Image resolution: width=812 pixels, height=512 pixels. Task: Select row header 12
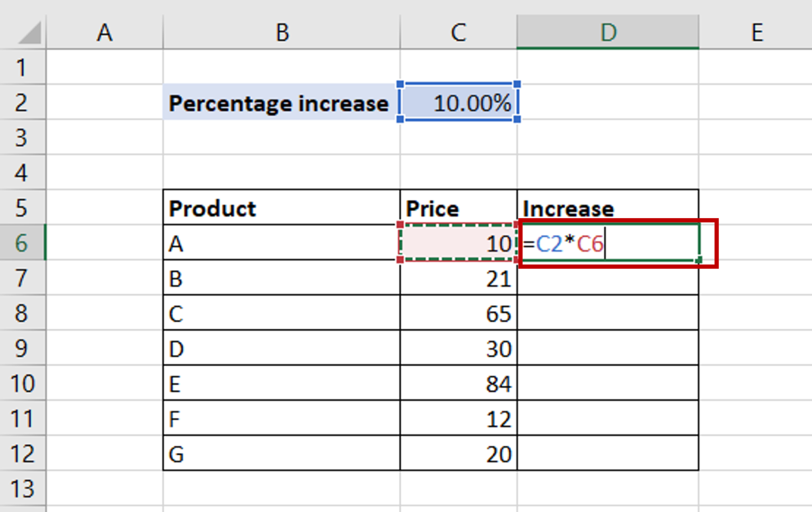[22, 454]
